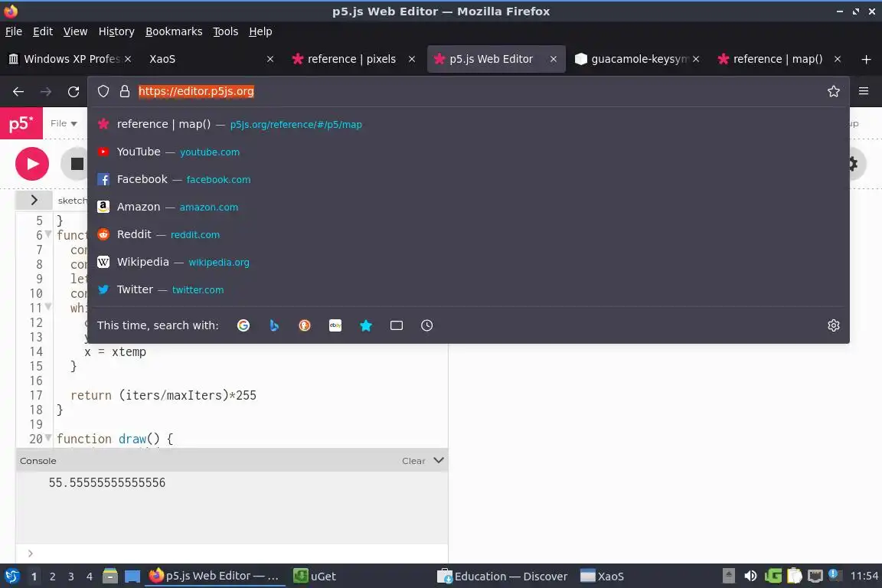Close the reference | pixels tab
This screenshot has width=882, height=588.
[x=412, y=59]
